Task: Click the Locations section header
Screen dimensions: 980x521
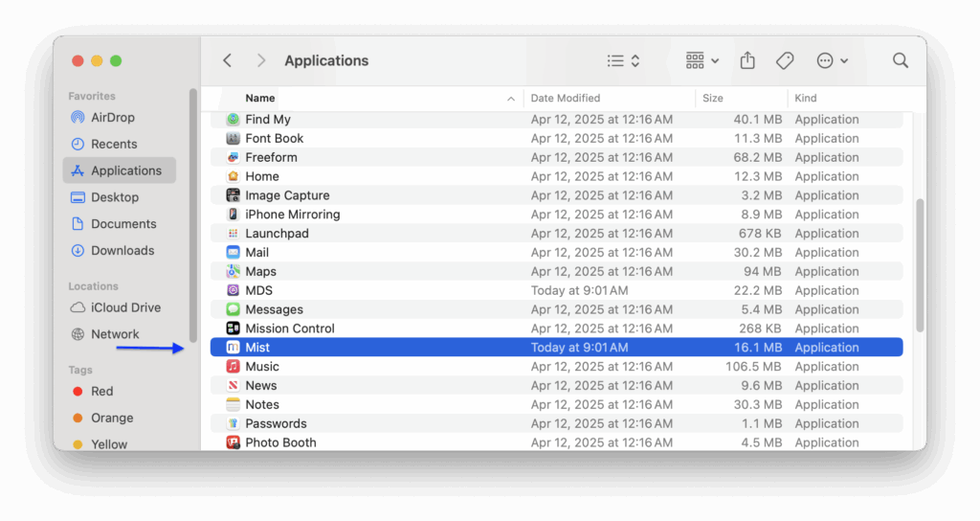Action: click(93, 285)
